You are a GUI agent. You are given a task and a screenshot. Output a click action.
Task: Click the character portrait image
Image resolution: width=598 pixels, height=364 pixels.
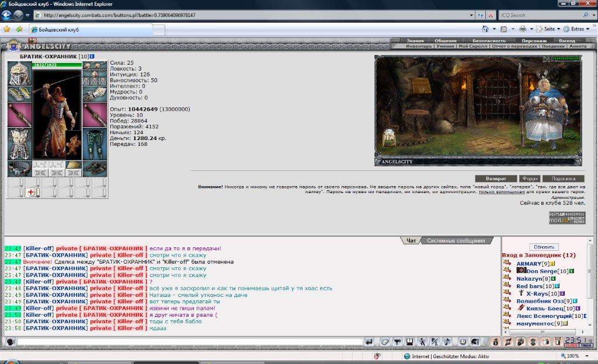(57, 114)
